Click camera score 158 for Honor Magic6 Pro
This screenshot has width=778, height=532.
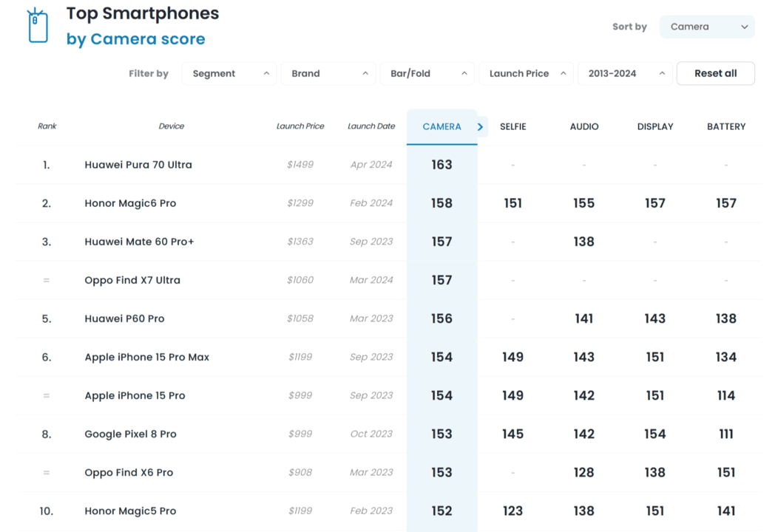pyautogui.click(x=442, y=203)
